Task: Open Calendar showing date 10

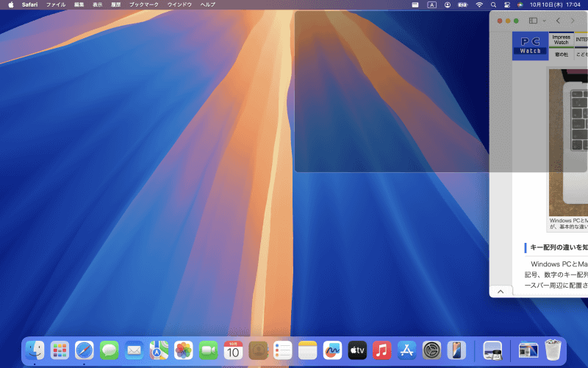Action: [x=233, y=351]
